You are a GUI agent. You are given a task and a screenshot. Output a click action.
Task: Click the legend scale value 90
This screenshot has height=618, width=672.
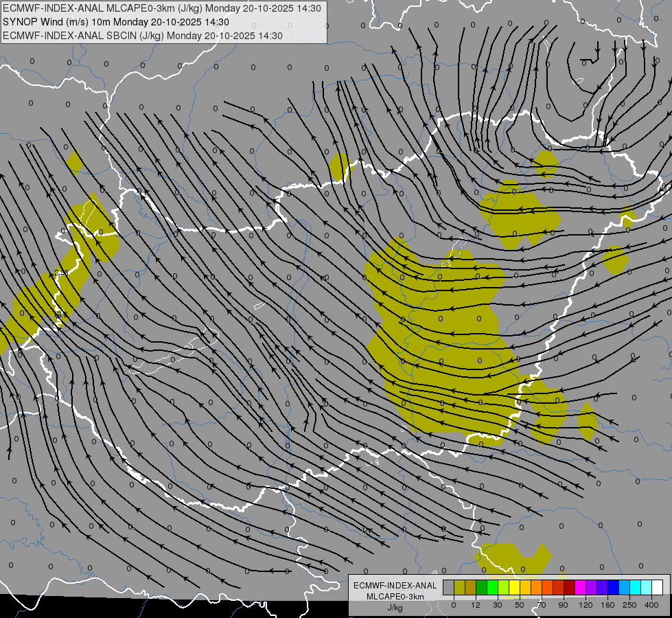563,605
